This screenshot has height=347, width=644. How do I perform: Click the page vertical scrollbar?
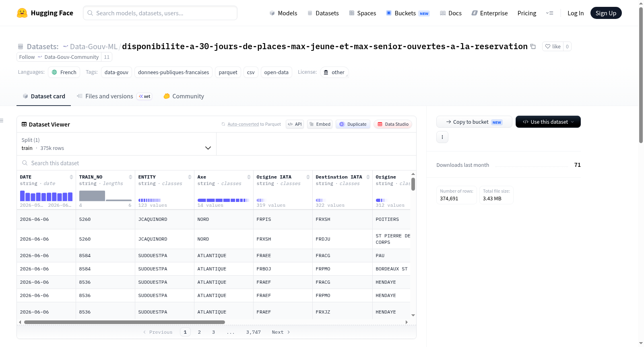641,75
